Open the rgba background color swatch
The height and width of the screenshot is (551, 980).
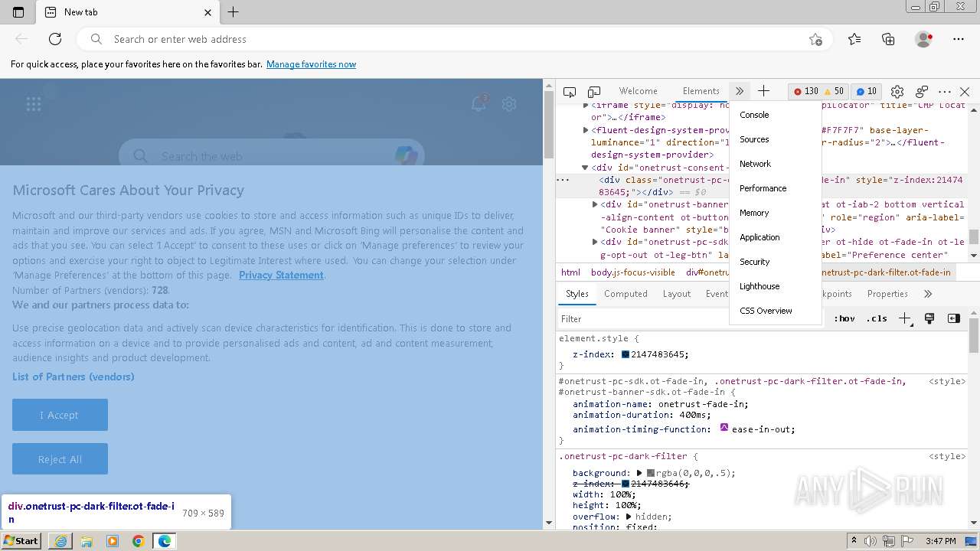pos(651,473)
